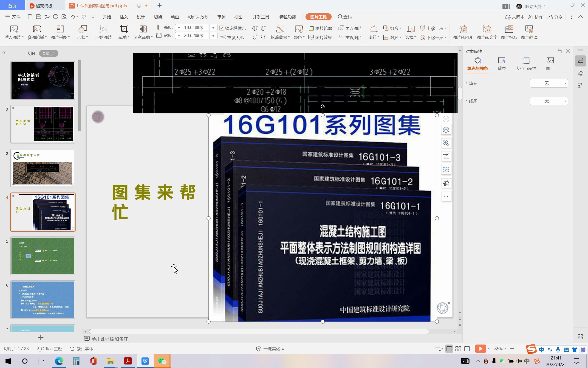Open Picture Effects (图片效果) dropdown
Screen dimensions: 588x368
click(x=322, y=37)
